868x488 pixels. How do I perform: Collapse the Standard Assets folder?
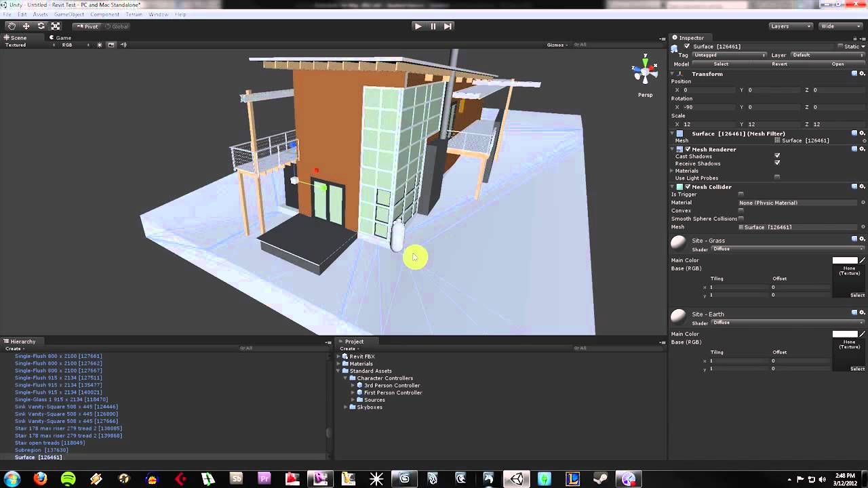click(x=339, y=371)
